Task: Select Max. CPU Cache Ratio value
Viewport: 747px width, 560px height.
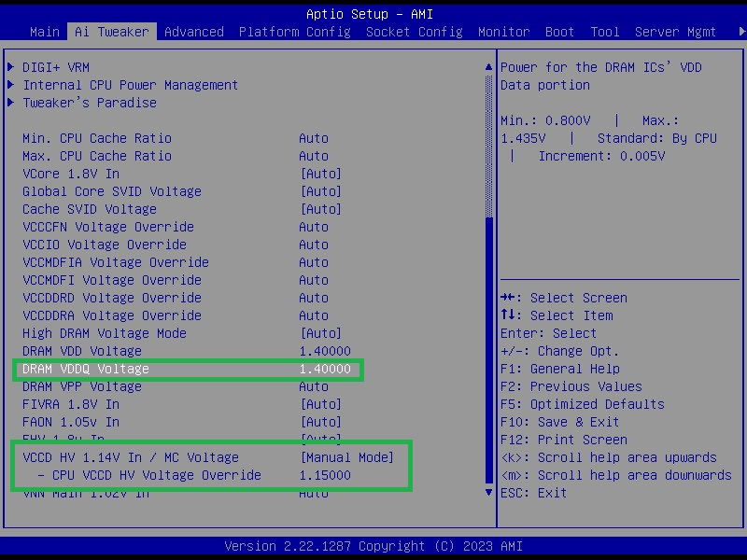Action: (314, 156)
